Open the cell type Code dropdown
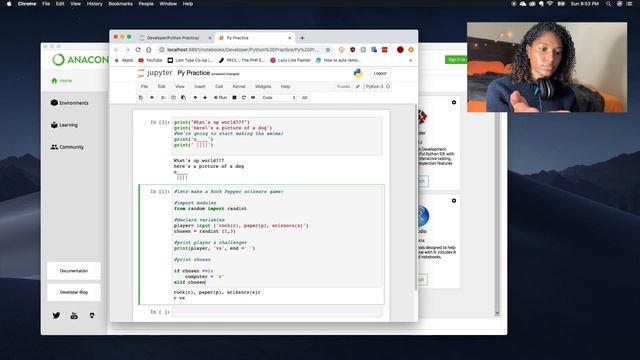This screenshot has height=360, width=640. pos(278,98)
